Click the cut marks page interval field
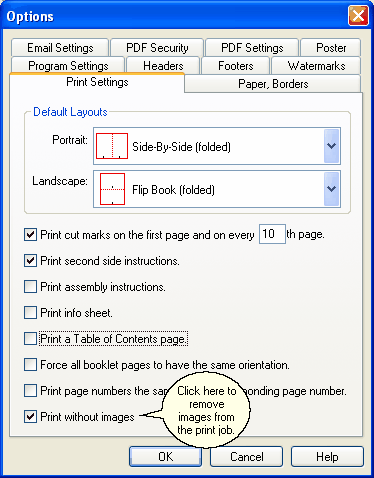Image resolution: width=374 pixels, height=478 pixels. [272, 234]
